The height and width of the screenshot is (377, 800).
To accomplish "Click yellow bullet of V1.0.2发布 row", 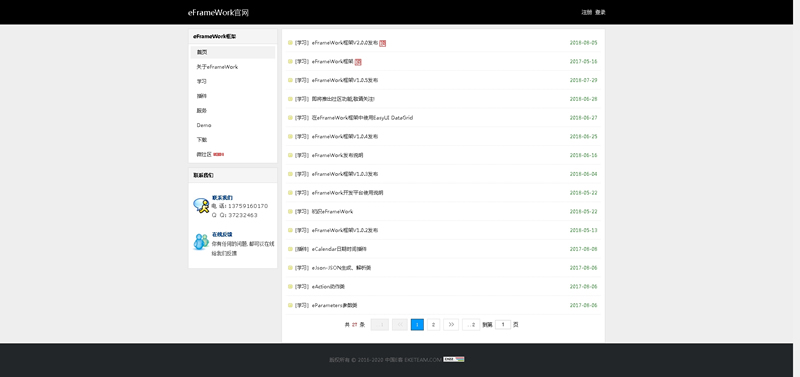I will pyautogui.click(x=290, y=230).
